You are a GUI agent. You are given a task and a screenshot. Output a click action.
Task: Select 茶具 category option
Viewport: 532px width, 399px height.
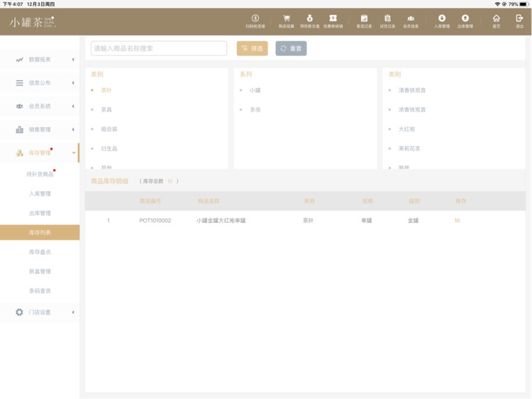click(x=106, y=109)
